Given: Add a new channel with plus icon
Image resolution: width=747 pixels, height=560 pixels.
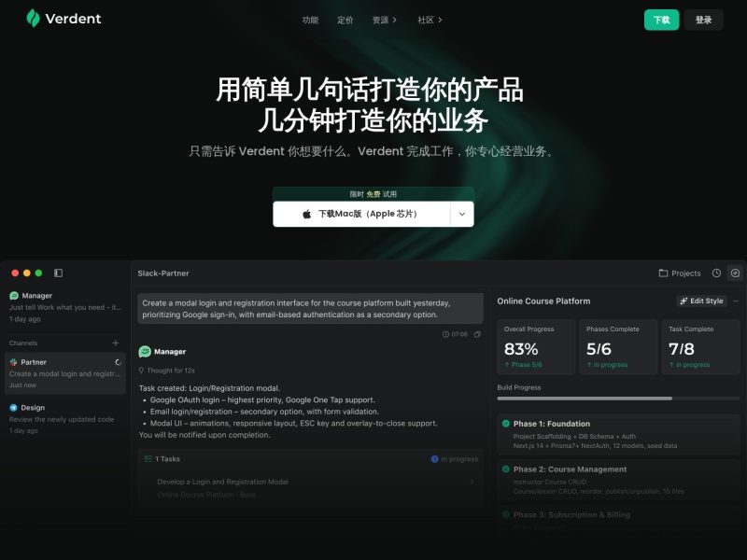Looking at the screenshot, I should click(115, 343).
